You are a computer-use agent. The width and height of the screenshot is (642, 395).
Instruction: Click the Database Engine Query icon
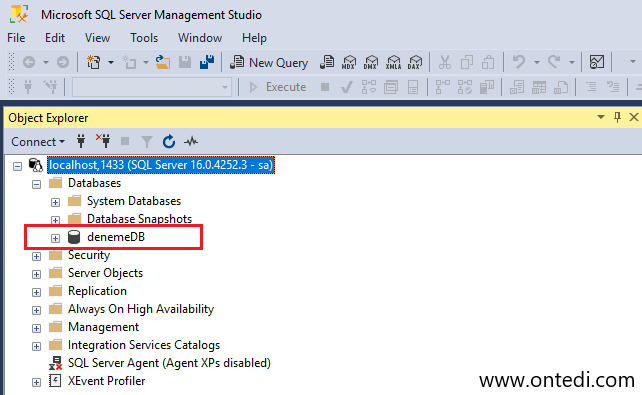click(x=327, y=62)
